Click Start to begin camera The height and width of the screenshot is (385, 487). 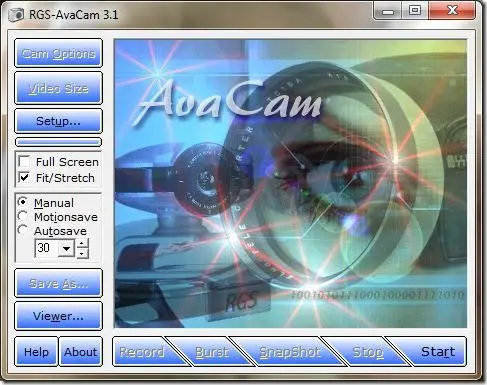[x=437, y=352]
